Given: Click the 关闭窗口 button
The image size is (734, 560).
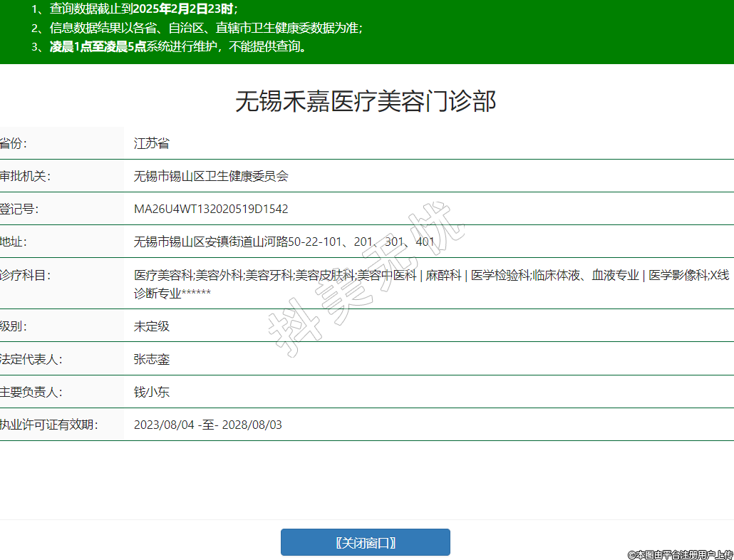Looking at the screenshot, I should (365, 542).
